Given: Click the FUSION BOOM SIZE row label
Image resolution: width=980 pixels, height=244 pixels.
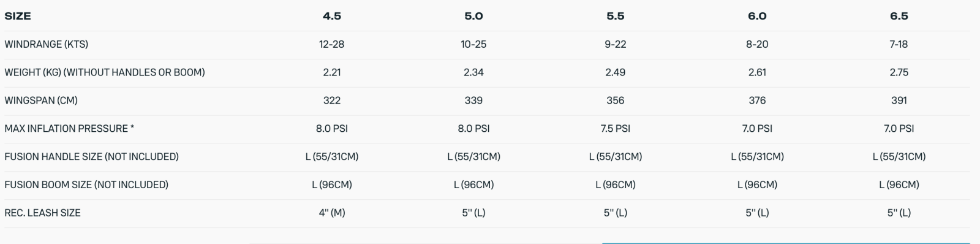Looking at the screenshot, I should click(x=86, y=185).
